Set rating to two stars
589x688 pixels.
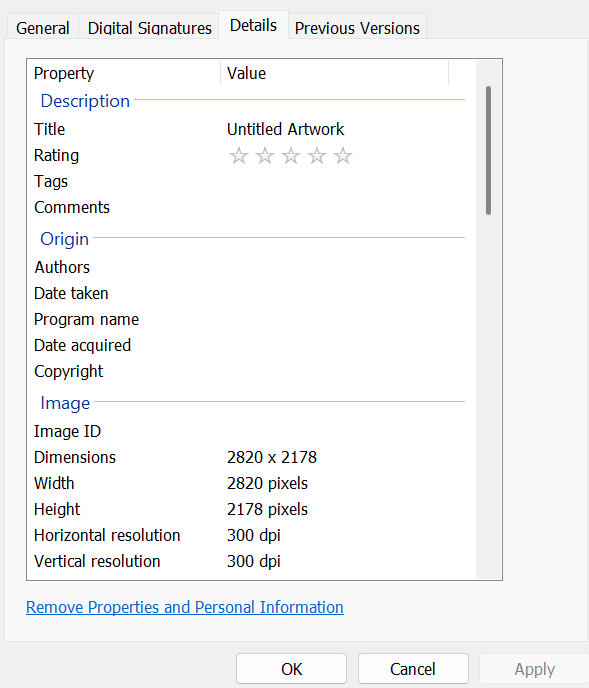[265, 156]
